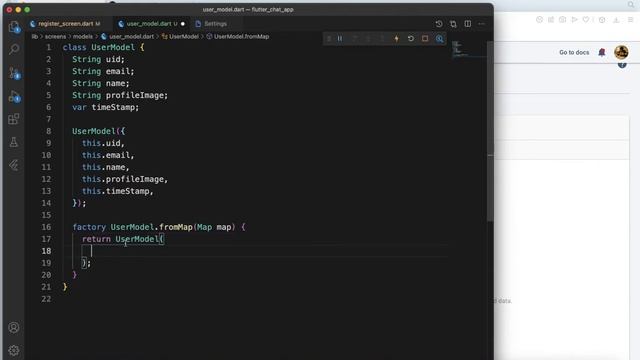Open the widget inspector from the debug toolbar
This screenshot has height=360, width=640.
click(x=439, y=39)
